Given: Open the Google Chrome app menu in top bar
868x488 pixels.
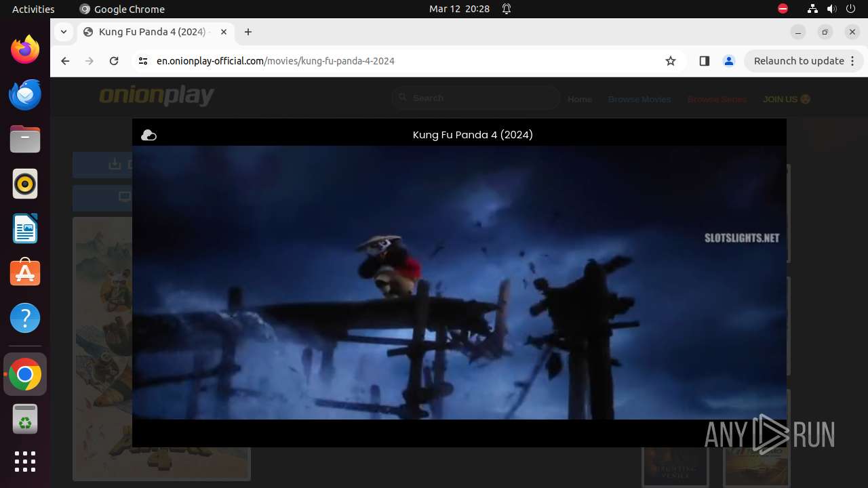Looking at the screenshot, I should (122, 9).
